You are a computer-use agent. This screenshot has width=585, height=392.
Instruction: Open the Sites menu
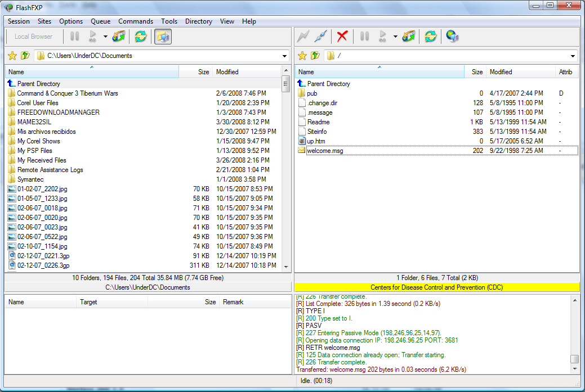click(x=44, y=21)
